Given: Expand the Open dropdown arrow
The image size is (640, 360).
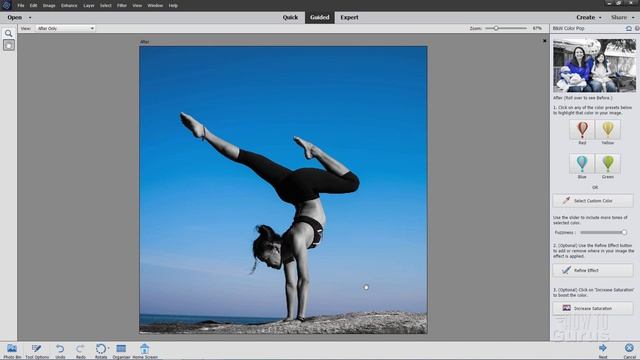Looking at the screenshot, I should coord(30,18).
